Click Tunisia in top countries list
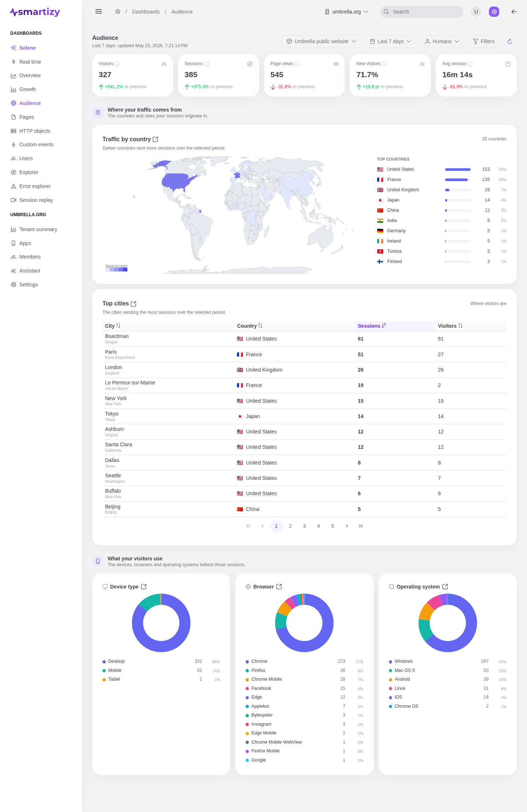This screenshot has width=527, height=812. point(442,251)
